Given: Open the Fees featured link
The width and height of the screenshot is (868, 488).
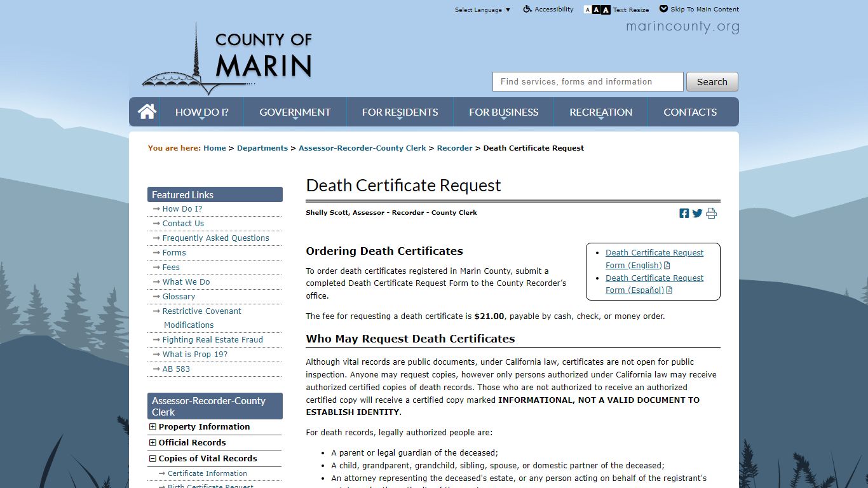Looking at the screenshot, I should pyautogui.click(x=171, y=268).
